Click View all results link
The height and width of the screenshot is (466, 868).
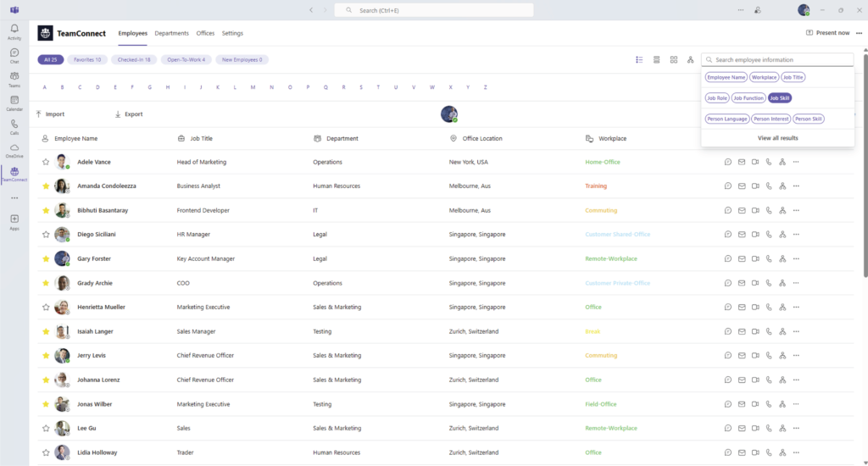point(778,138)
